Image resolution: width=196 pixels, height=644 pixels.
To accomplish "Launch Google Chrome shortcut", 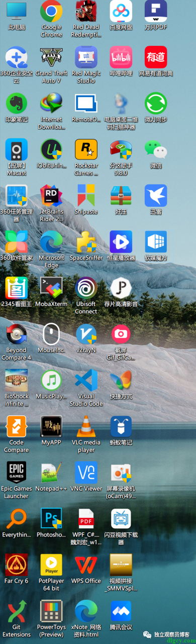I will pyautogui.click(x=51, y=11).
